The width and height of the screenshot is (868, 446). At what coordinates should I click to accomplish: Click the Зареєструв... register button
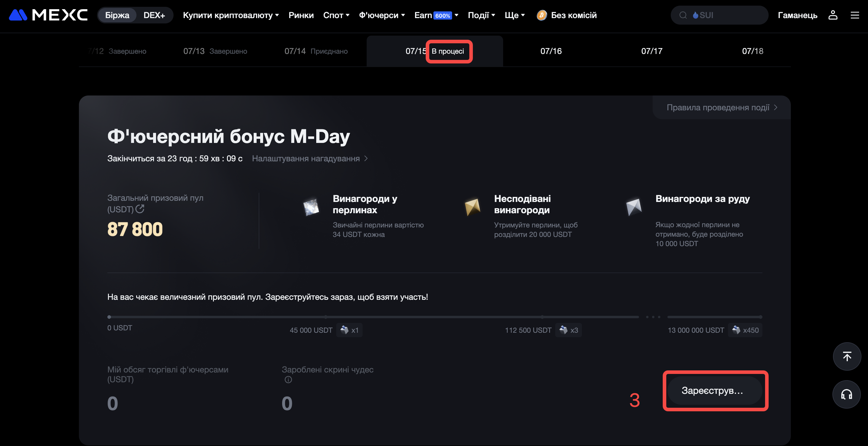click(x=715, y=391)
